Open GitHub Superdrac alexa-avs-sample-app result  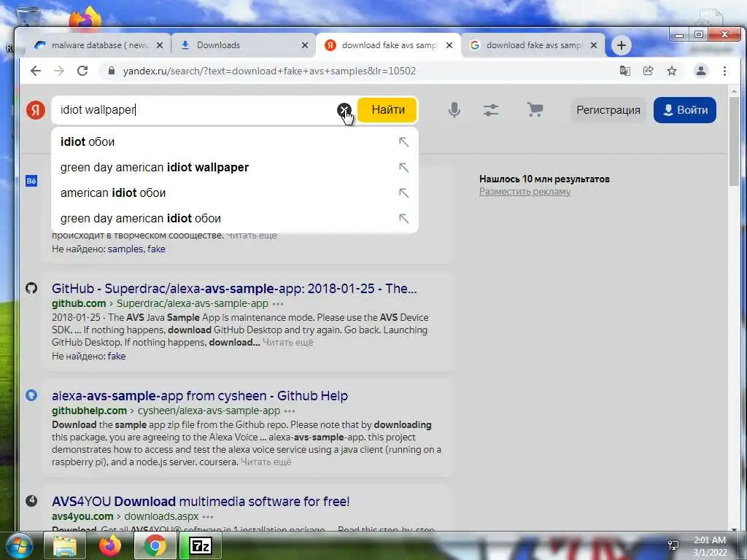234,289
